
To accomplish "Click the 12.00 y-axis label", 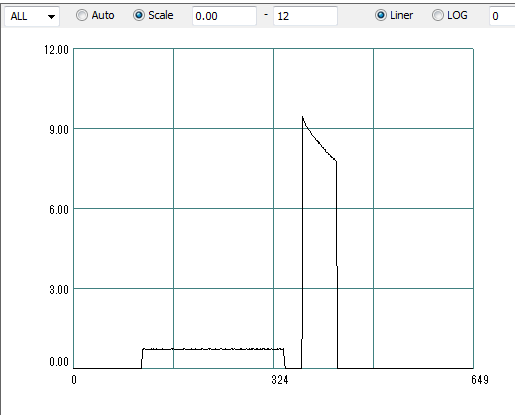I will click(x=56, y=50).
